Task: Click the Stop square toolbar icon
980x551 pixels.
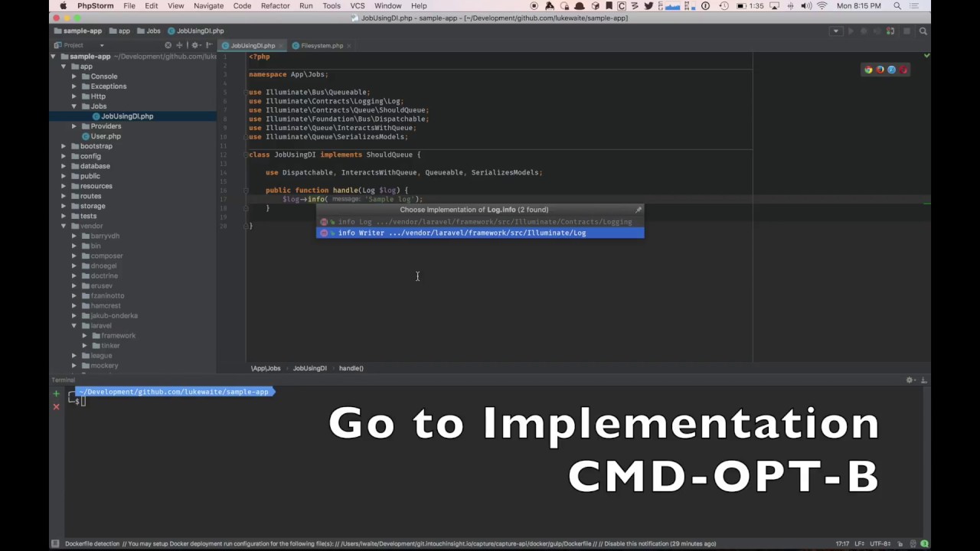Action: tap(906, 31)
